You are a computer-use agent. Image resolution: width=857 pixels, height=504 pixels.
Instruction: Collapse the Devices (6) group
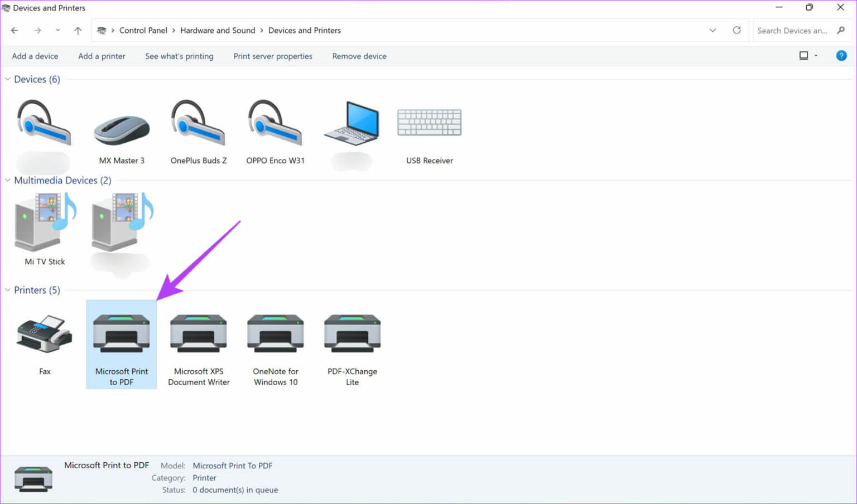tap(7, 79)
